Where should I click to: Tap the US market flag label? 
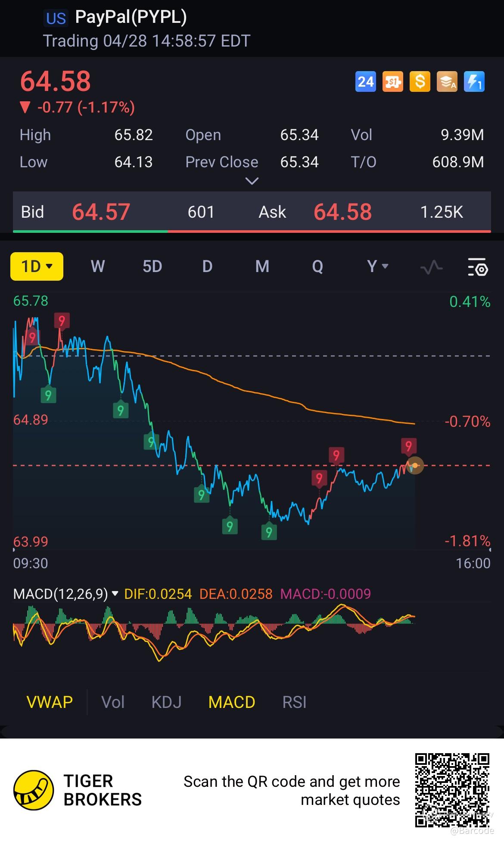pos(56,19)
